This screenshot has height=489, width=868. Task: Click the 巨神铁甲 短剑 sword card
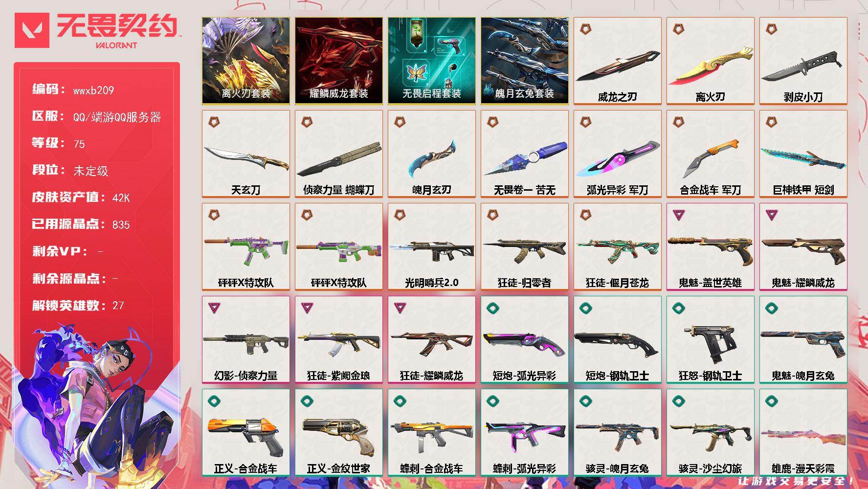(x=803, y=154)
